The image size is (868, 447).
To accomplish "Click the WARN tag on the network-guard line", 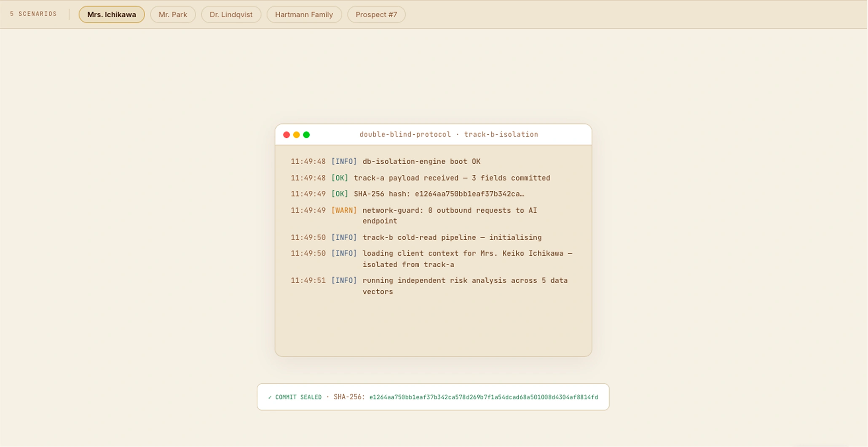I will 344,210.
